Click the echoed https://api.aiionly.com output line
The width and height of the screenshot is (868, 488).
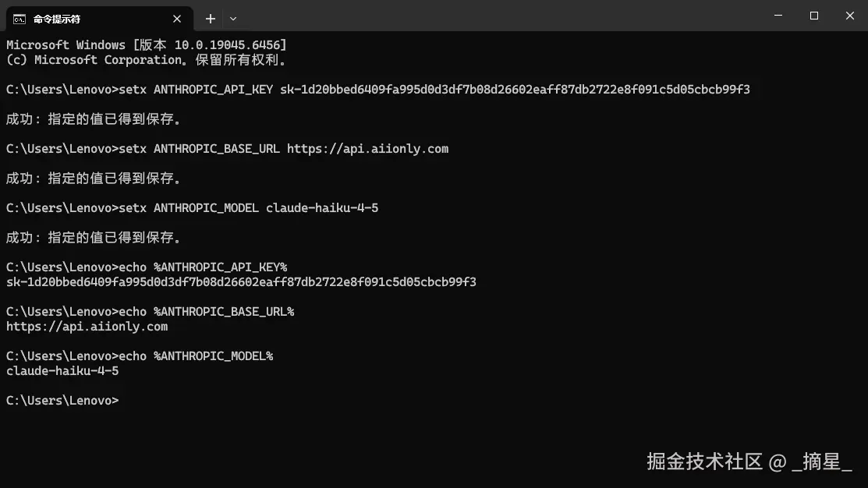(87, 327)
